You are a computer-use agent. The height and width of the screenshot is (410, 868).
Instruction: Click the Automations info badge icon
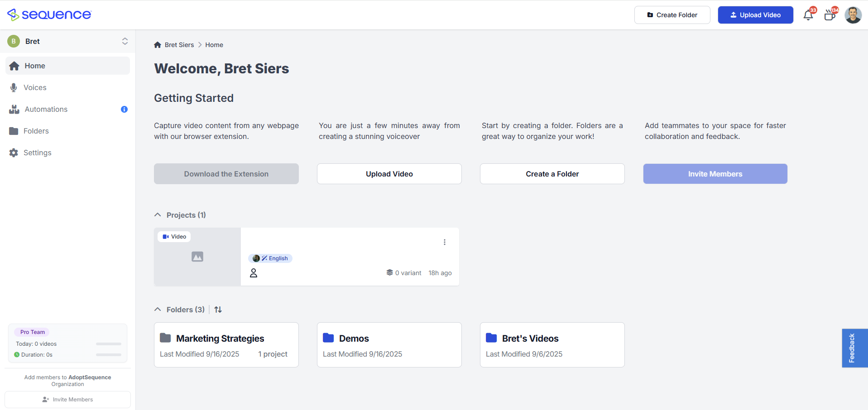pos(124,109)
